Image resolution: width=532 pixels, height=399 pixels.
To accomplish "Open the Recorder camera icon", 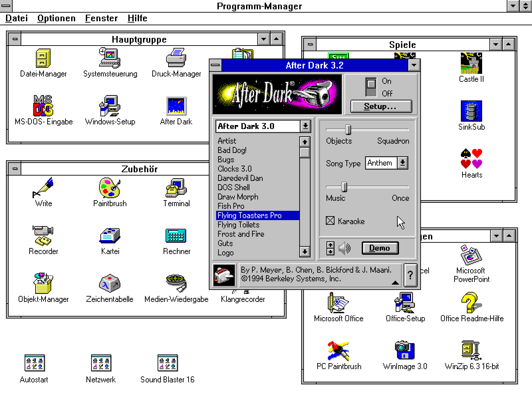I will pos(43,235).
